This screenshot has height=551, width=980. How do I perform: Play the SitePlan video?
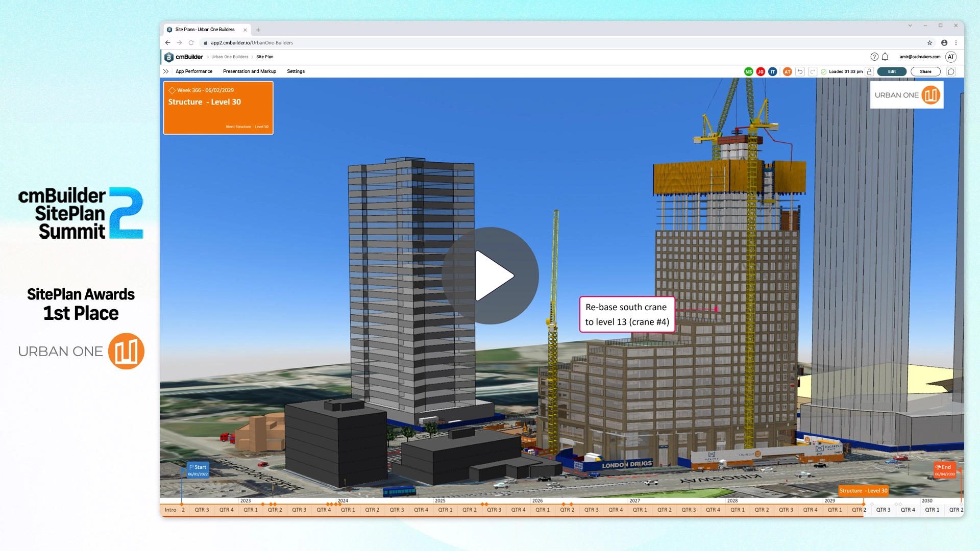490,275
